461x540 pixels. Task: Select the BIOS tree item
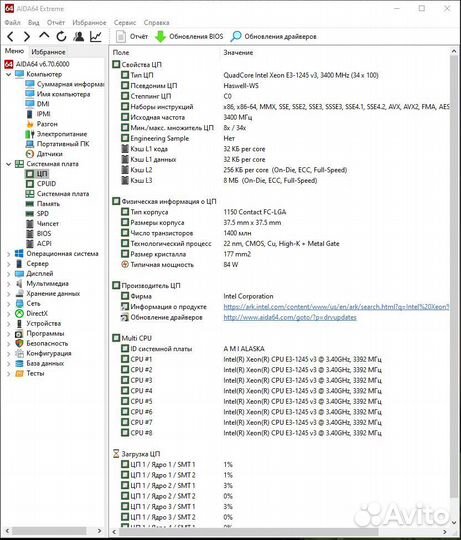(x=38, y=234)
